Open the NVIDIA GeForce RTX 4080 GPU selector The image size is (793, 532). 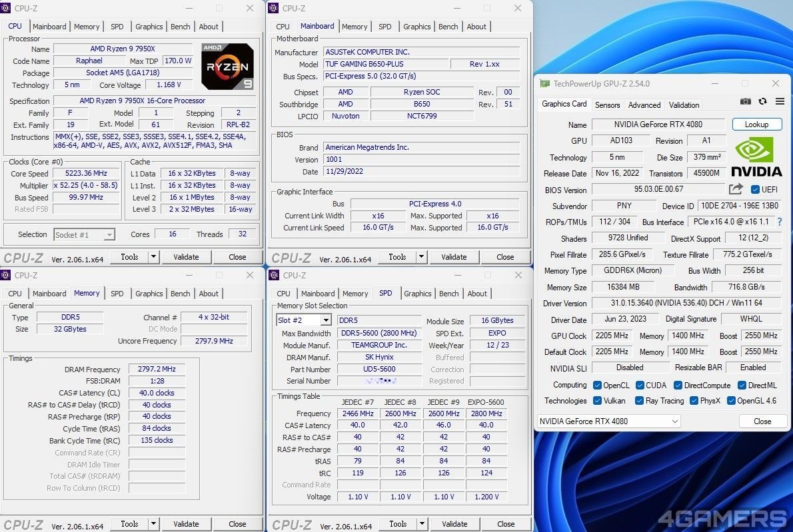[608, 421]
